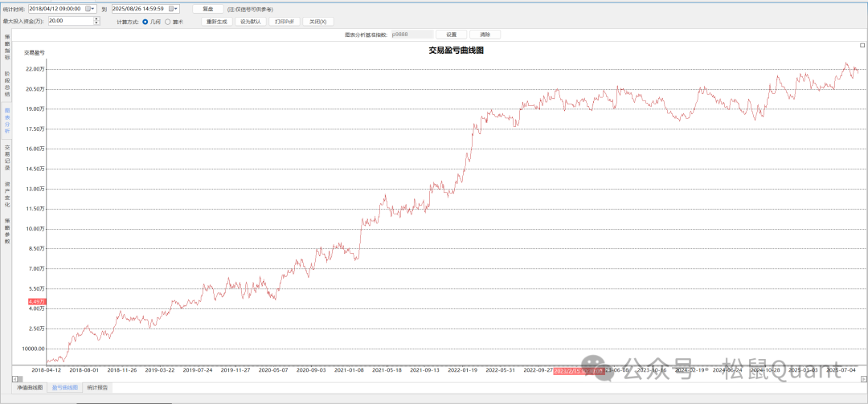868x404 pixels.
Task: Click the left scroll arrow under the chart
Action: click(x=14, y=378)
